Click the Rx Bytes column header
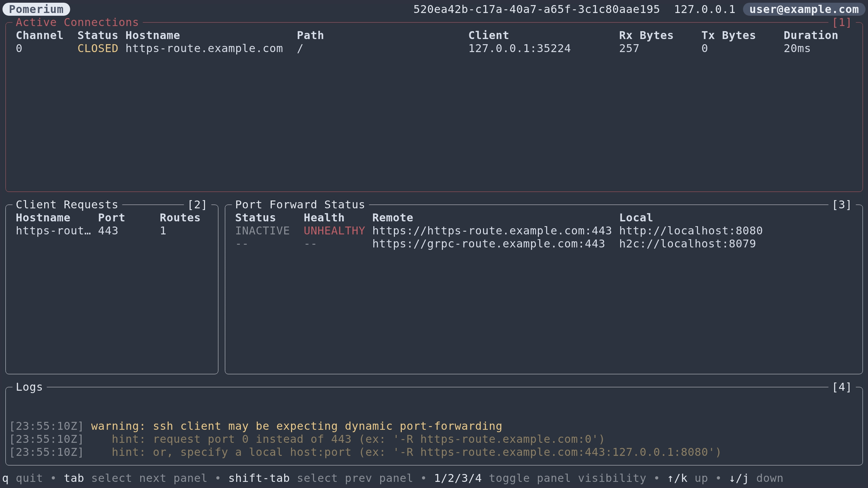The width and height of the screenshot is (868, 488). 646,35
